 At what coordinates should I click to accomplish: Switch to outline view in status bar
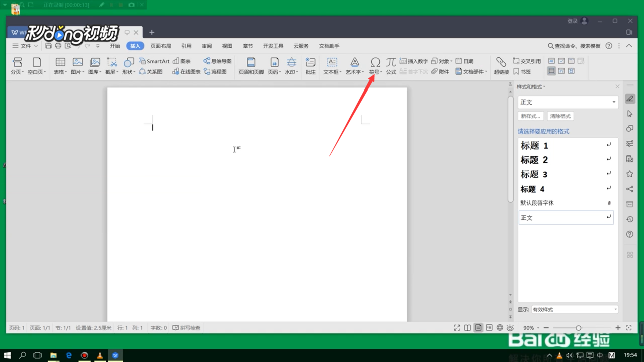pyautogui.click(x=489, y=328)
